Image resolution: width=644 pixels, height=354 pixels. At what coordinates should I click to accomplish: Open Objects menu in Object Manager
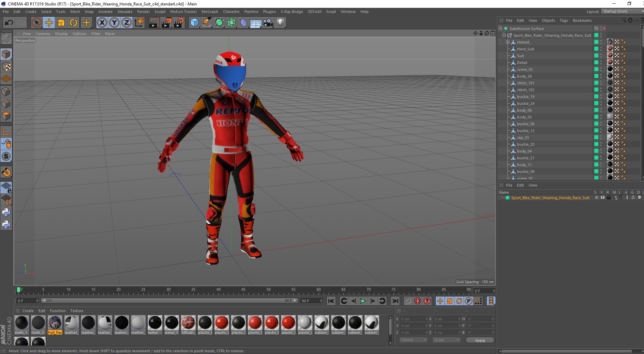tap(548, 20)
